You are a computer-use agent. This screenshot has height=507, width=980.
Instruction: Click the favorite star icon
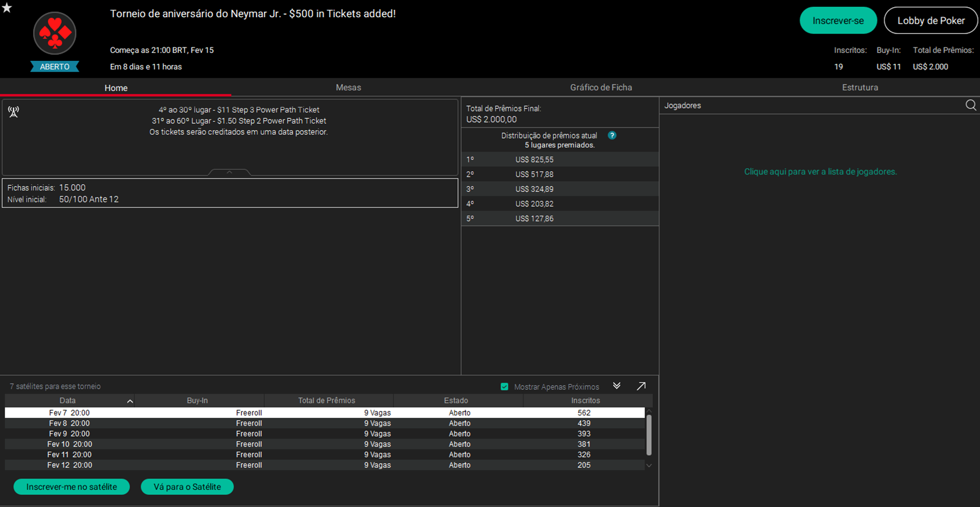point(7,8)
